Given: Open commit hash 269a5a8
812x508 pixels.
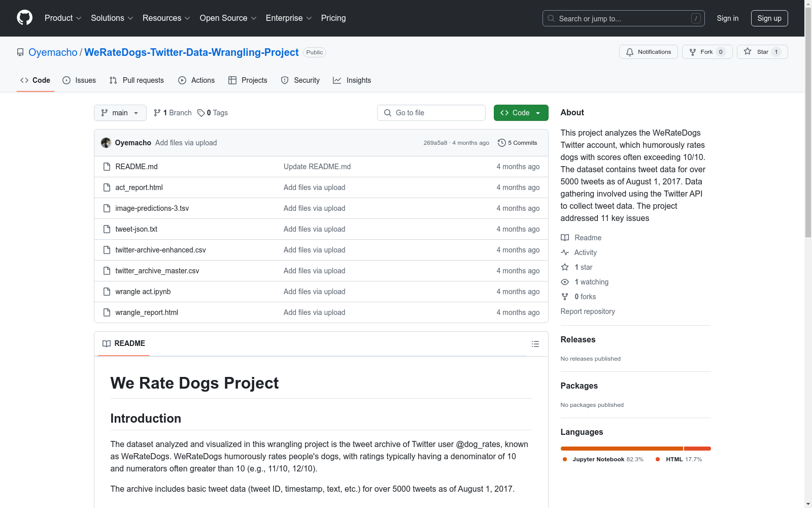Looking at the screenshot, I should (x=435, y=143).
